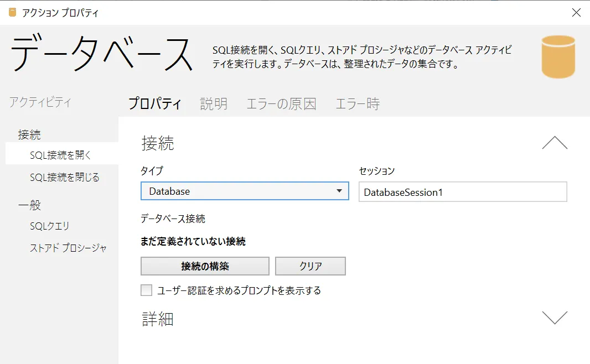The image size is (590, 364).
Task: Choose SQL接続を閉じる activity
Action: coord(65,178)
